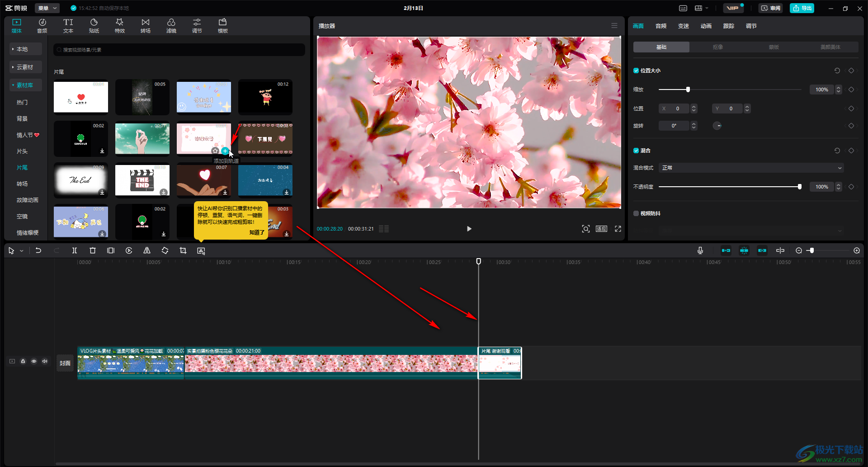Enable the Video Stabilization (视频防抖) checkbox

pos(636,213)
